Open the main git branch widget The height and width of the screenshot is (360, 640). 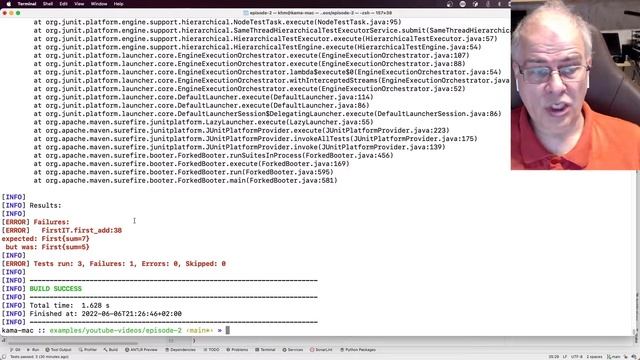click(x=614, y=357)
